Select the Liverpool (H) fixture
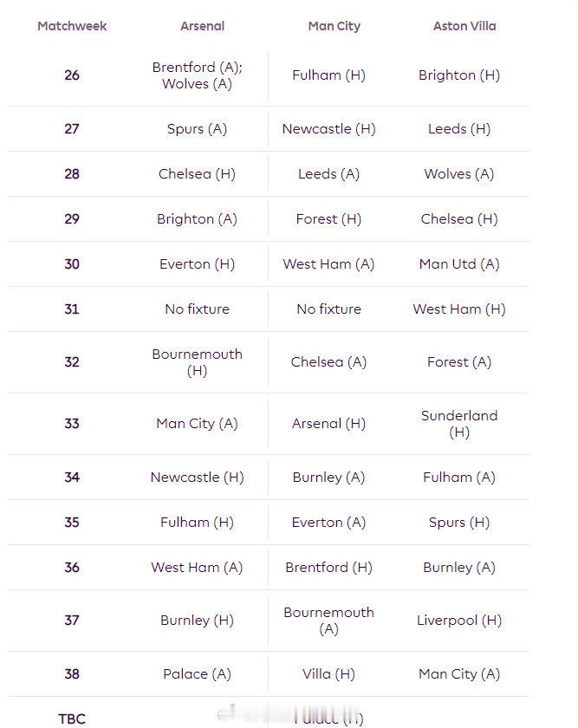 click(459, 621)
